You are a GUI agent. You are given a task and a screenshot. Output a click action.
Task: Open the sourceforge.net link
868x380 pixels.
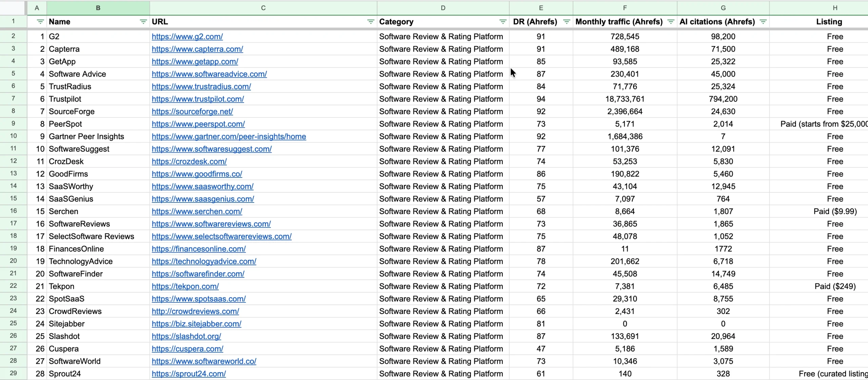(x=192, y=112)
